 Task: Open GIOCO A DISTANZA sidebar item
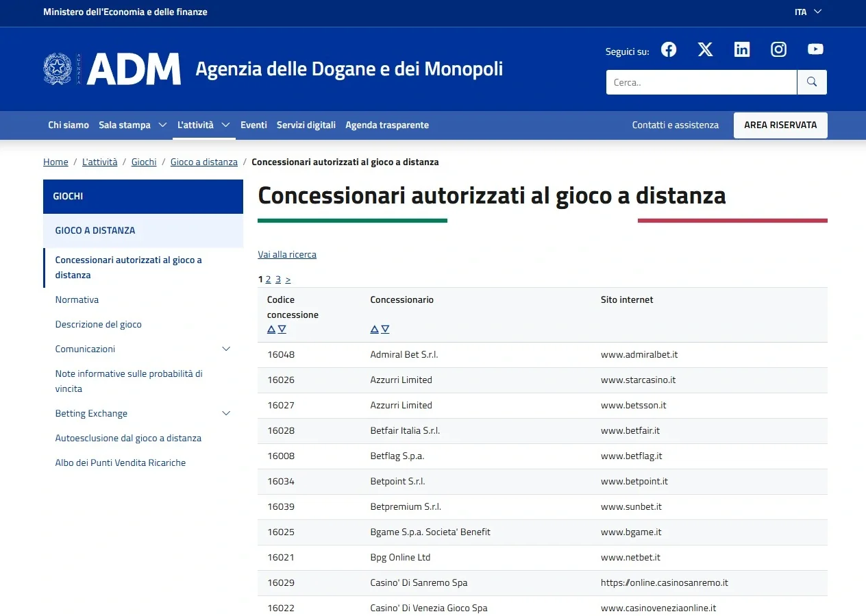click(x=143, y=231)
